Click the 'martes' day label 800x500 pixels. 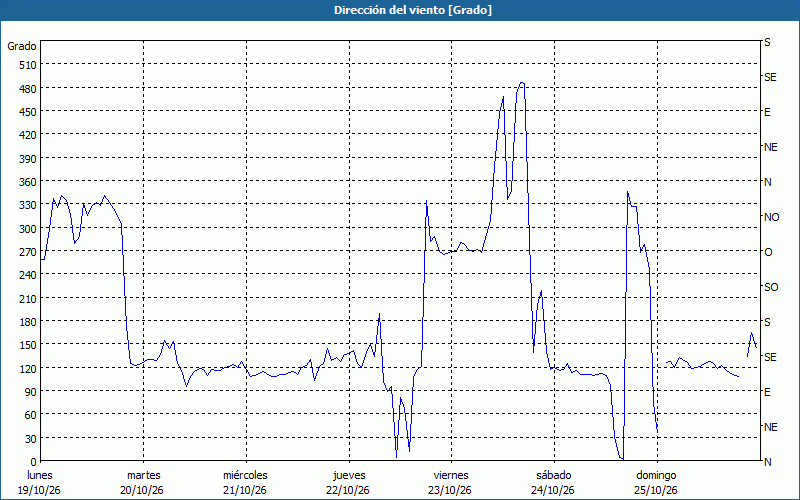pos(143,476)
